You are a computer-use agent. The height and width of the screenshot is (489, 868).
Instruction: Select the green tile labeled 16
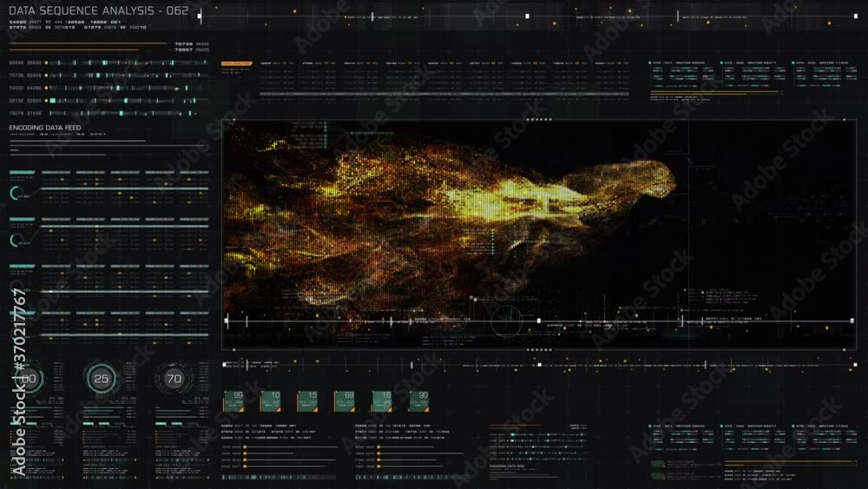pyautogui.click(x=381, y=401)
